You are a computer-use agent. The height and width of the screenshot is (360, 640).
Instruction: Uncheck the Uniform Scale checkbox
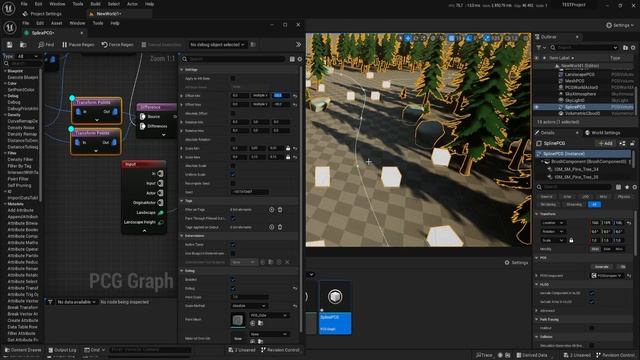point(233,174)
